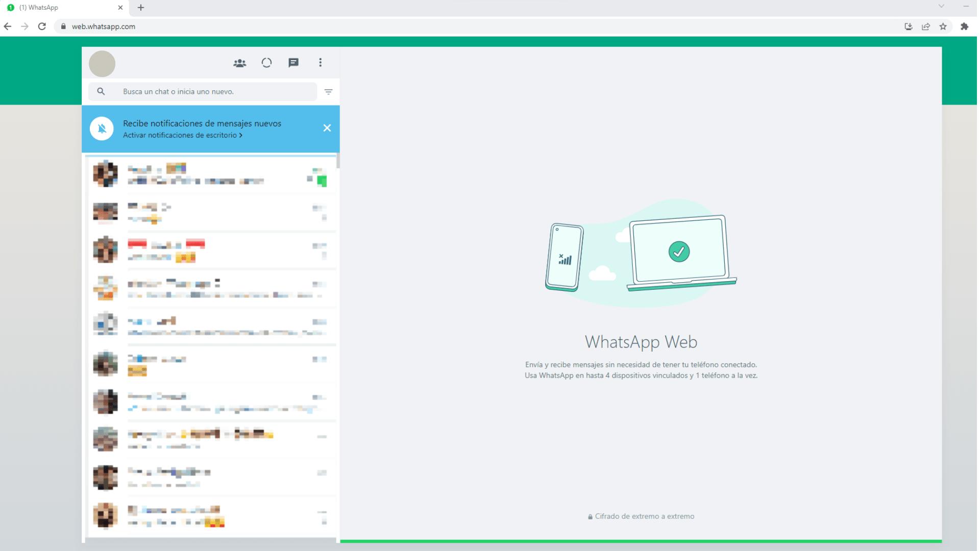Click 'Cifrado de extremo a extremo' text
This screenshot has width=980, height=551.
point(645,516)
